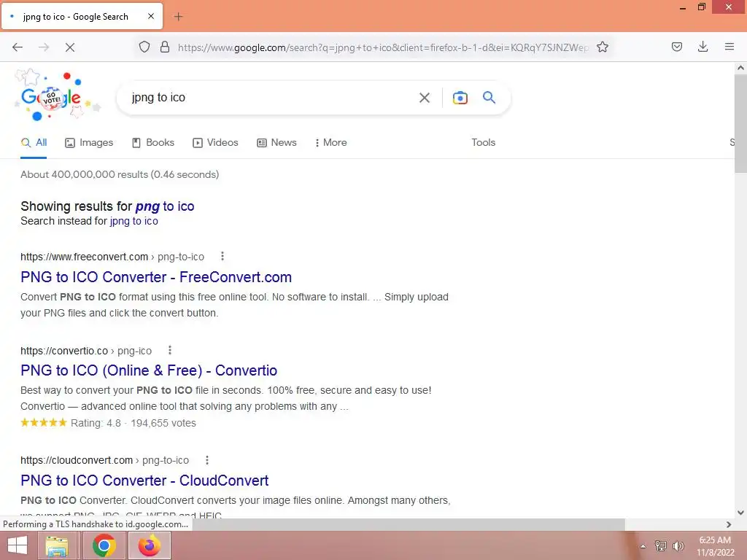
Task: Search instead for 'jpng to ico' link
Action: pos(134,221)
